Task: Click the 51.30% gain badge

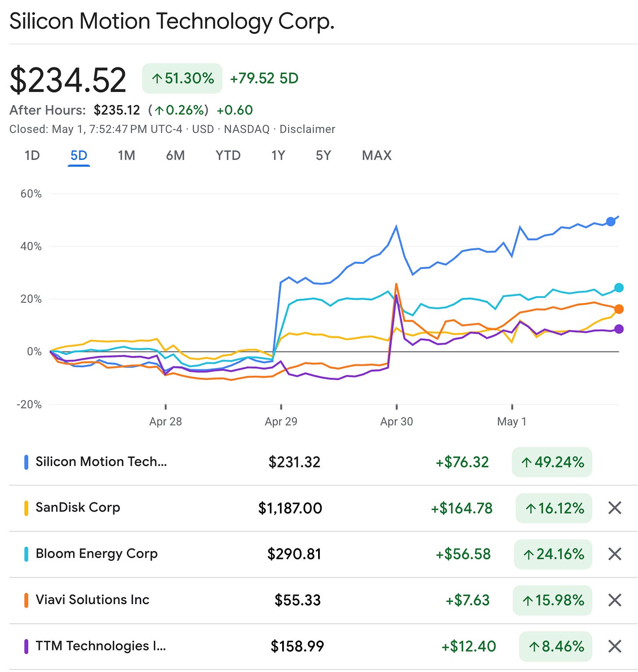Action: (182, 78)
